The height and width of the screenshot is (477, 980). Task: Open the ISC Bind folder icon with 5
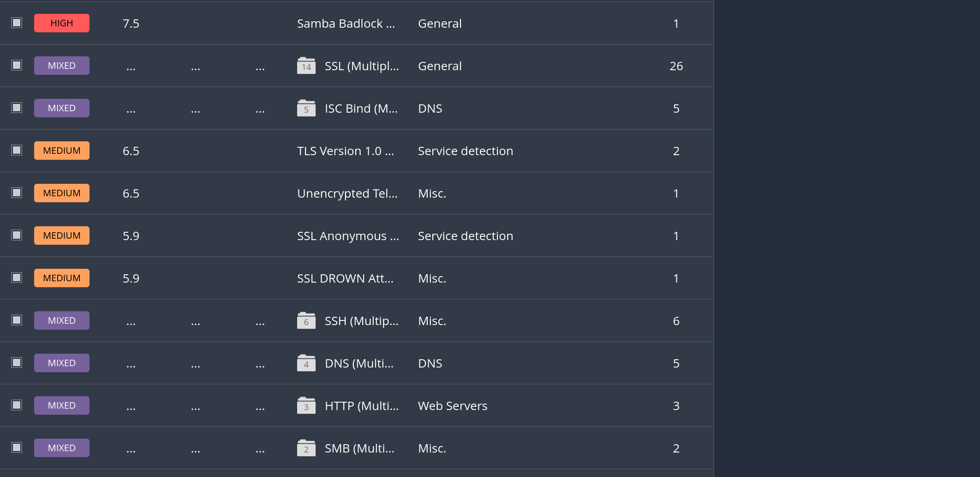click(306, 109)
